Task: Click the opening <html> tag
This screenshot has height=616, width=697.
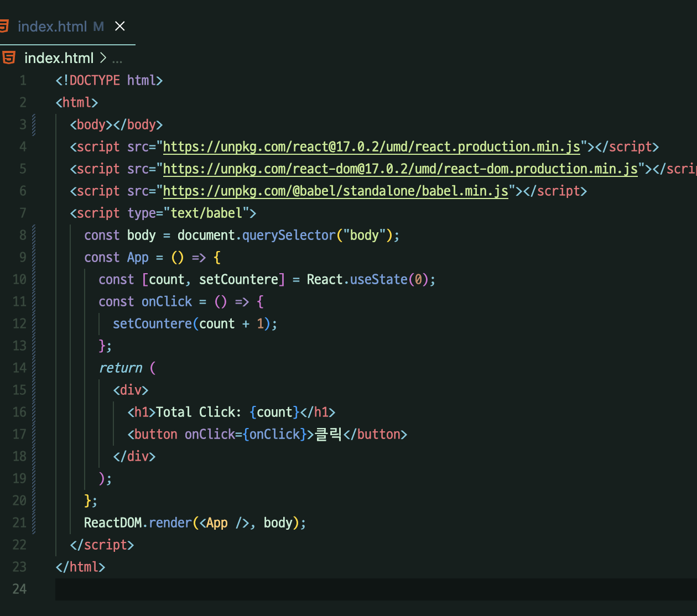Action: coord(77,103)
